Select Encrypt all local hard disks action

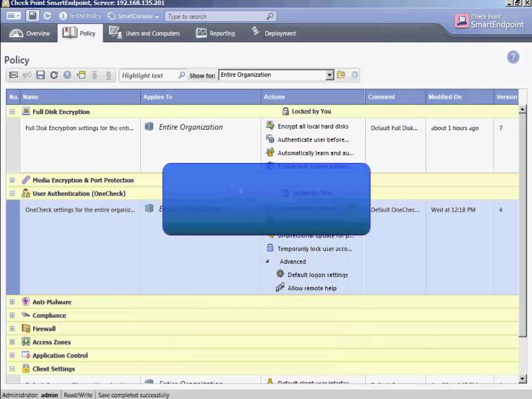point(313,126)
